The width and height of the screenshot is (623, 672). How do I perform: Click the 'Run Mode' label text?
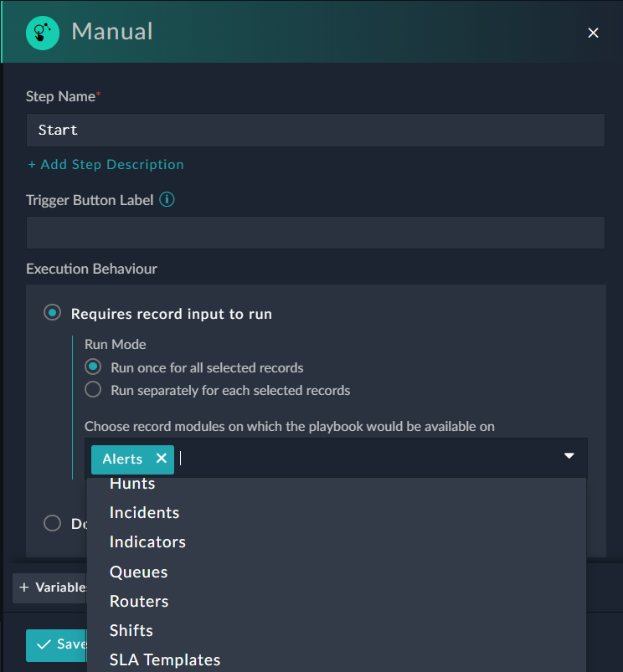[116, 345]
